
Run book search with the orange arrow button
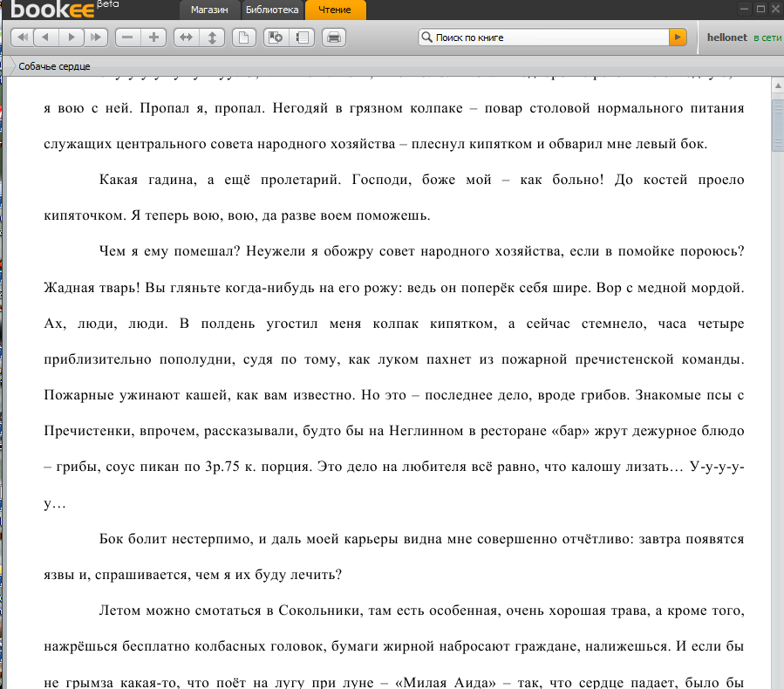678,37
